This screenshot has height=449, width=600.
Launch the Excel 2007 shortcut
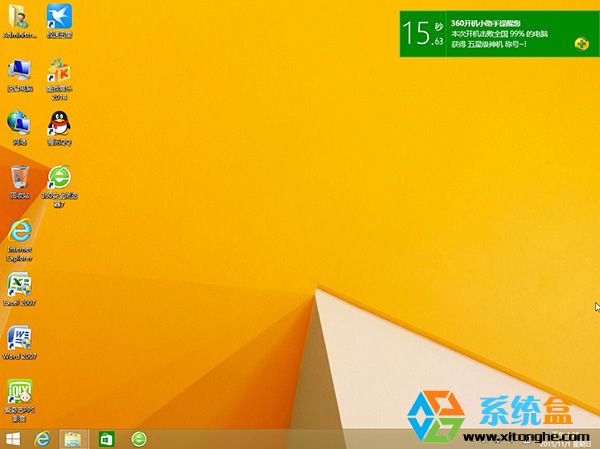click(x=20, y=285)
